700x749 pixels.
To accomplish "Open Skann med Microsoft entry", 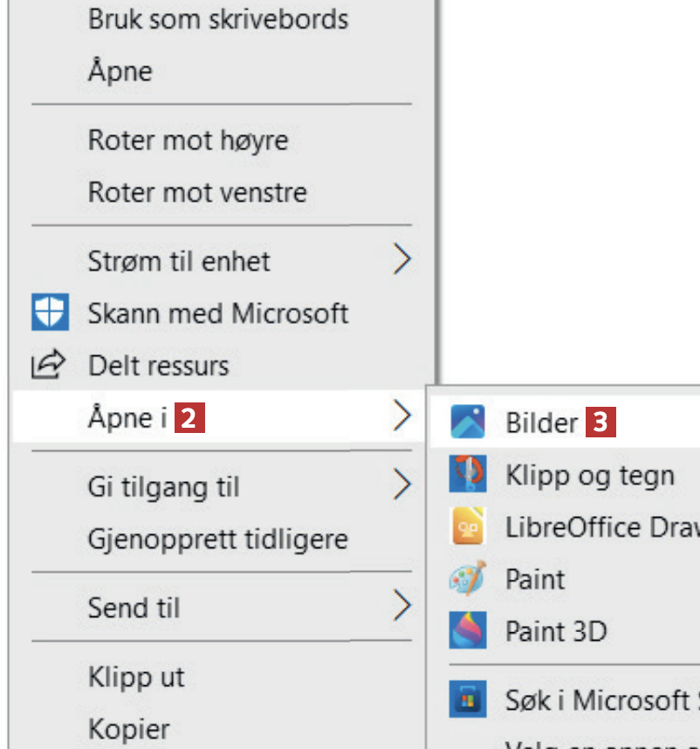I will pyautogui.click(x=218, y=313).
